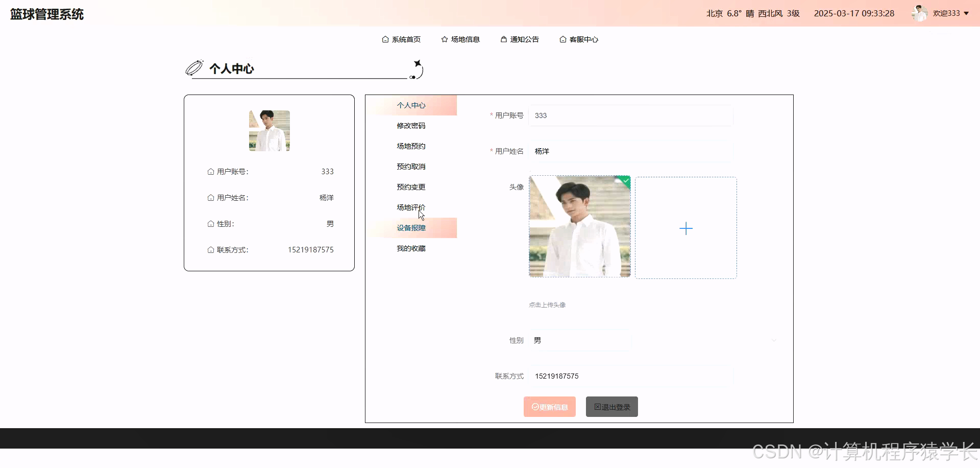Click the bag icon beside 通知公告
The image size is (980, 468).
point(503,39)
